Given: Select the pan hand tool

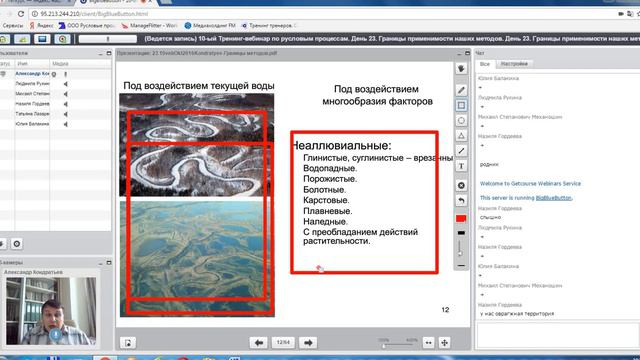Looking at the screenshot, I should pyautogui.click(x=461, y=69).
